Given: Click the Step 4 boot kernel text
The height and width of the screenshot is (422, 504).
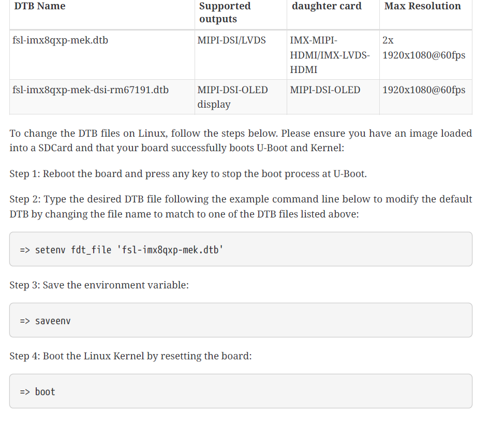Looking at the screenshot, I should coord(130,356).
